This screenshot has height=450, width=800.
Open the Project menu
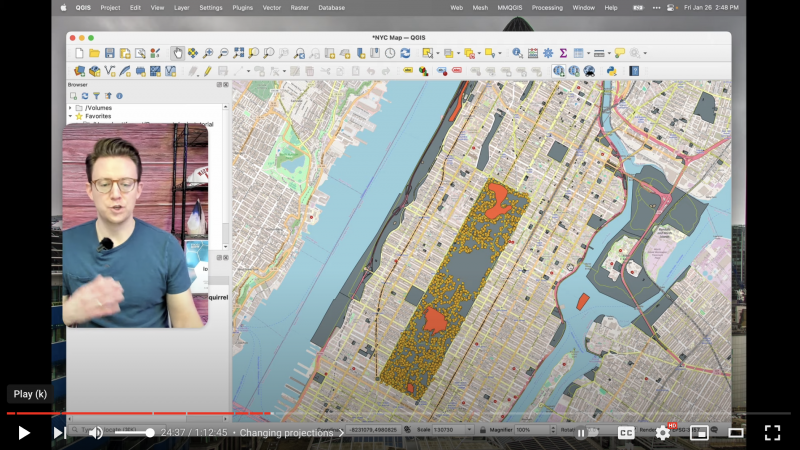110,8
